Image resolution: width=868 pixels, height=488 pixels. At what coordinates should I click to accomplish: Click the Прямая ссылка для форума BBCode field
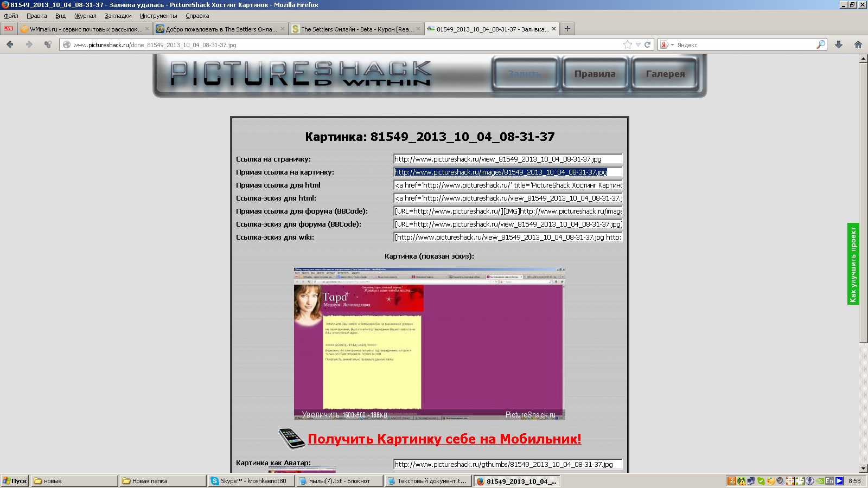[508, 211]
